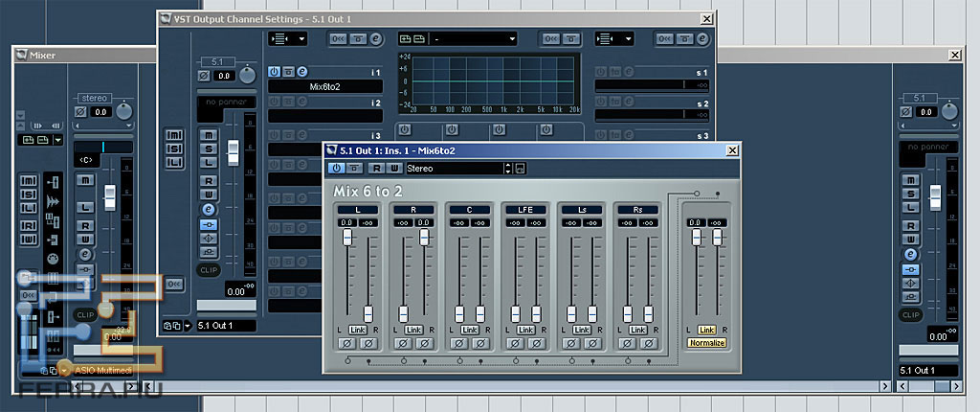
Task: Solo the 5.1 Out channel in settings
Action: click(208, 149)
